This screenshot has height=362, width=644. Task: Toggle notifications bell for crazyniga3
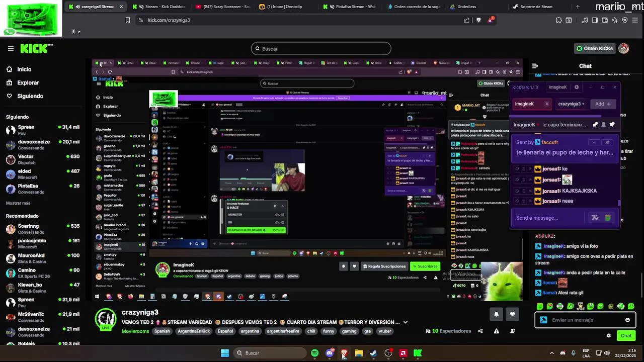click(x=496, y=314)
